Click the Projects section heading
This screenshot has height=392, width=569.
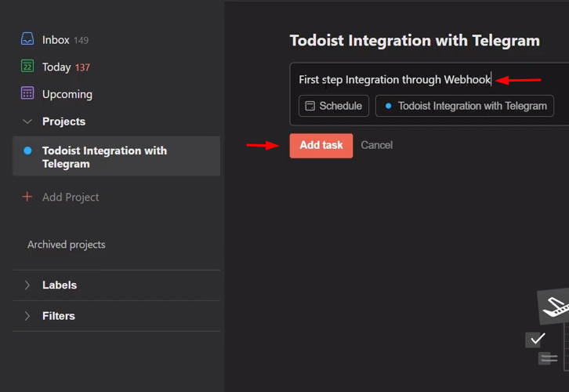[x=63, y=122]
